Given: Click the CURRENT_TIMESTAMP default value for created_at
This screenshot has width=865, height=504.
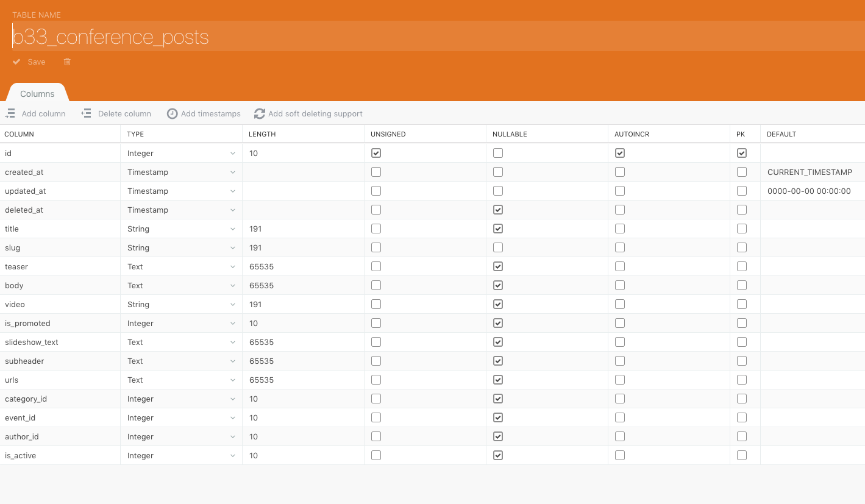Looking at the screenshot, I should point(810,172).
